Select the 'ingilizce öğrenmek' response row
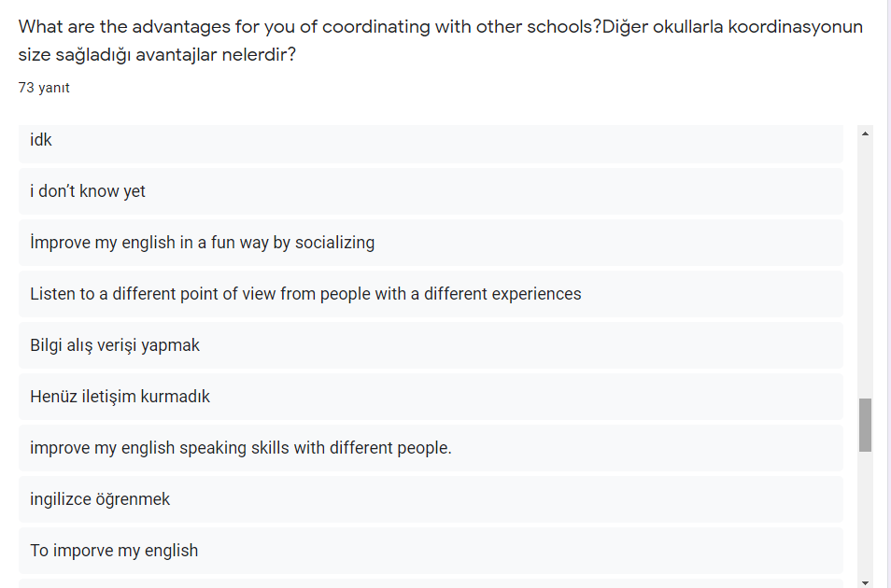 pyautogui.click(x=431, y=499)
